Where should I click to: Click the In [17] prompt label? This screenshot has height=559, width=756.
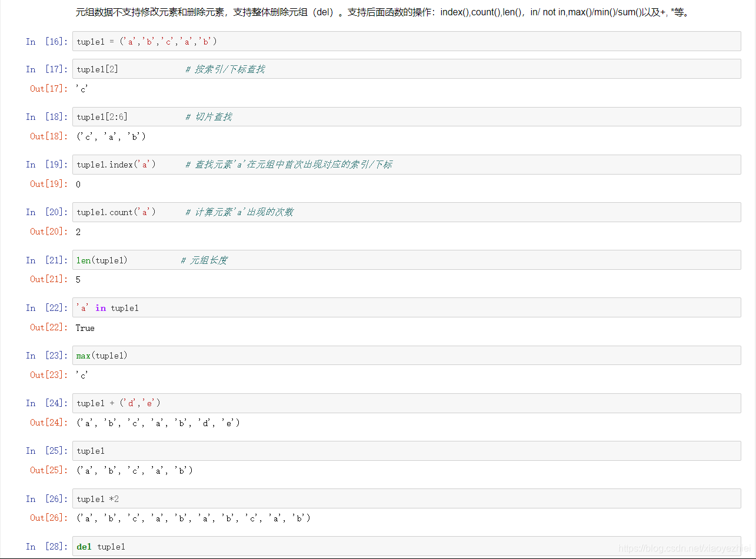pos(47,69)
